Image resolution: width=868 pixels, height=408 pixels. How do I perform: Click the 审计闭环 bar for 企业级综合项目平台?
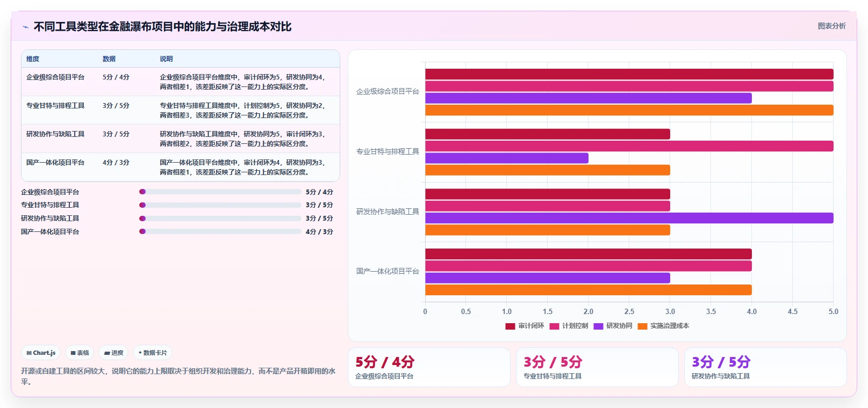pyautogui.click(x=629, y=74)
